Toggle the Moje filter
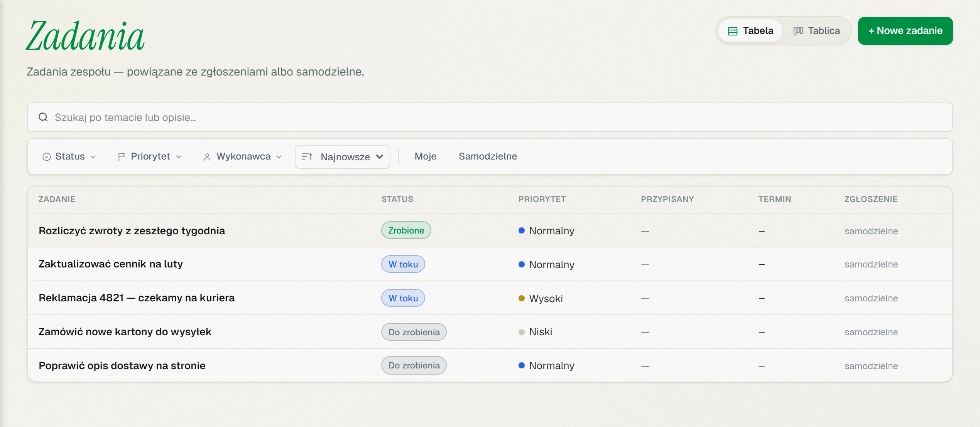Viewport: 980px width, 427px height. pyautogui.click(x=425, y=156)
